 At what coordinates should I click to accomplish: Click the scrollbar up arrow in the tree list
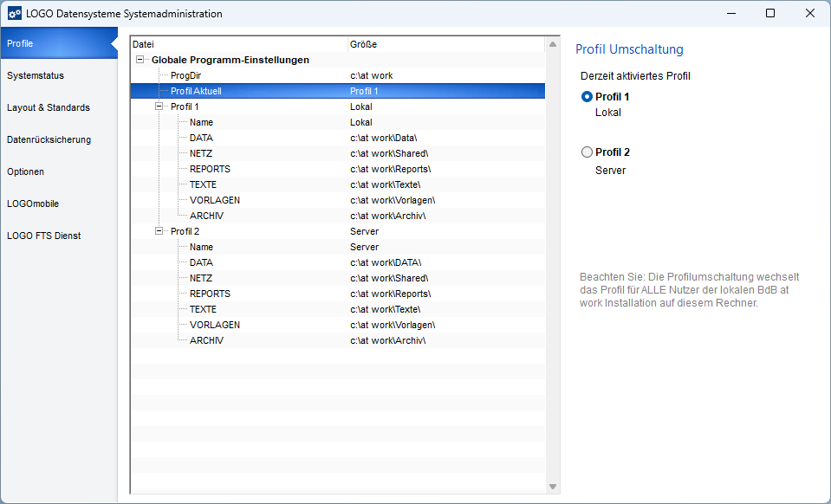(553, 44)
